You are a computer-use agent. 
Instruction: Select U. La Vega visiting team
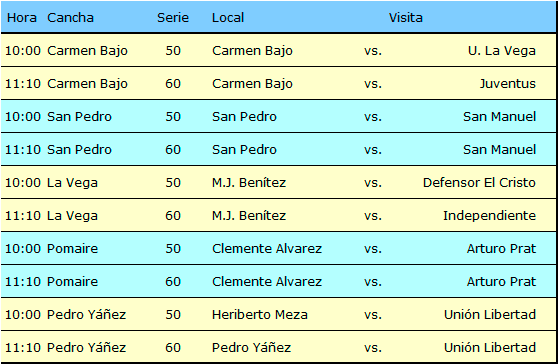[x=502, y=51]
